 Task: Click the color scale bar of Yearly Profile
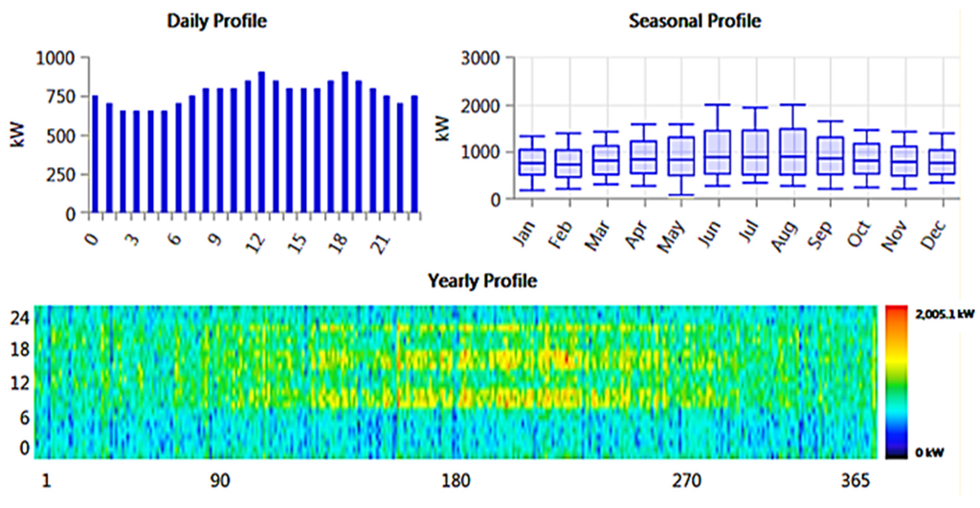click(896, 382)
